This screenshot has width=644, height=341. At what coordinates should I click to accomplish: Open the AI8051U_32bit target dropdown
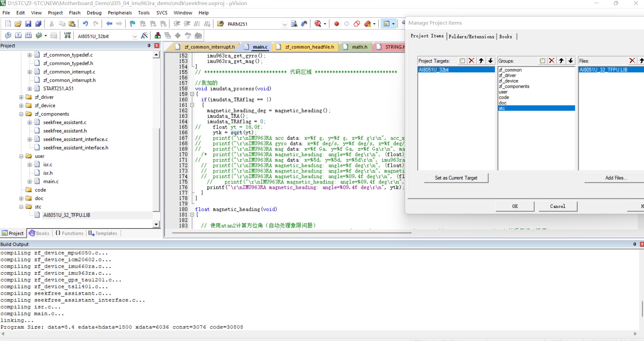(x=135, y=36)
